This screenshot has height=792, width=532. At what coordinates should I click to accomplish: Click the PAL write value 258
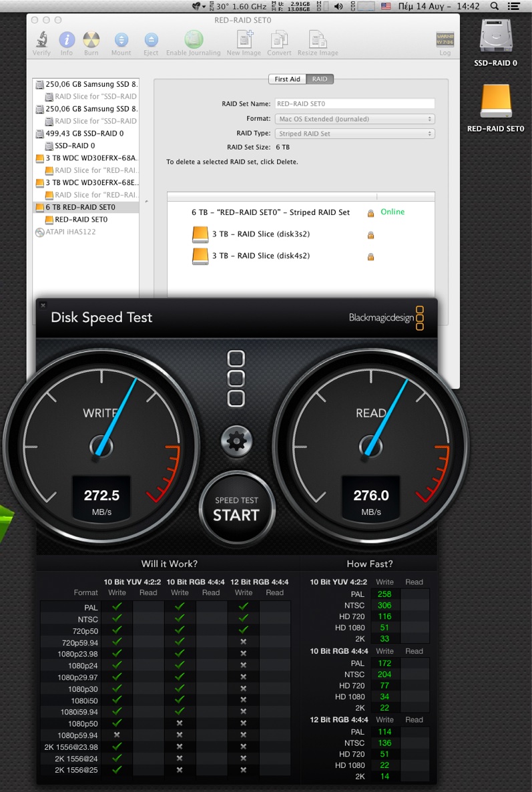(384, 594)
